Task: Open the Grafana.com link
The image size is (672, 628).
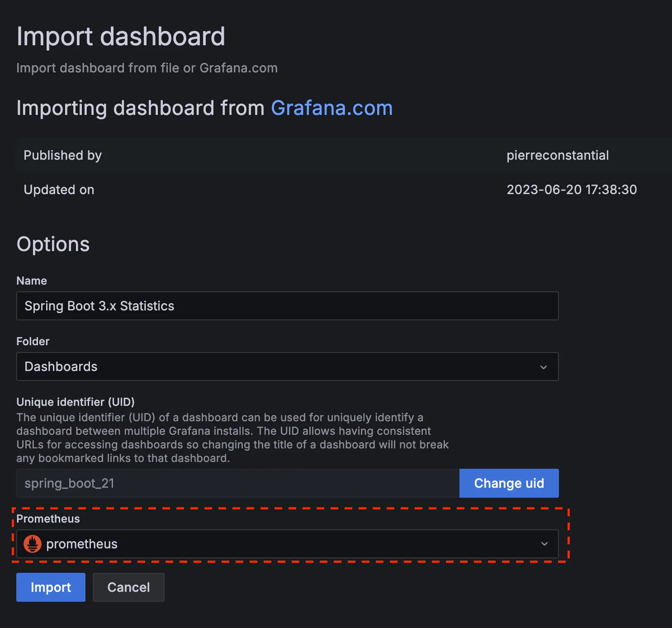Action: (x=331, y=108)
